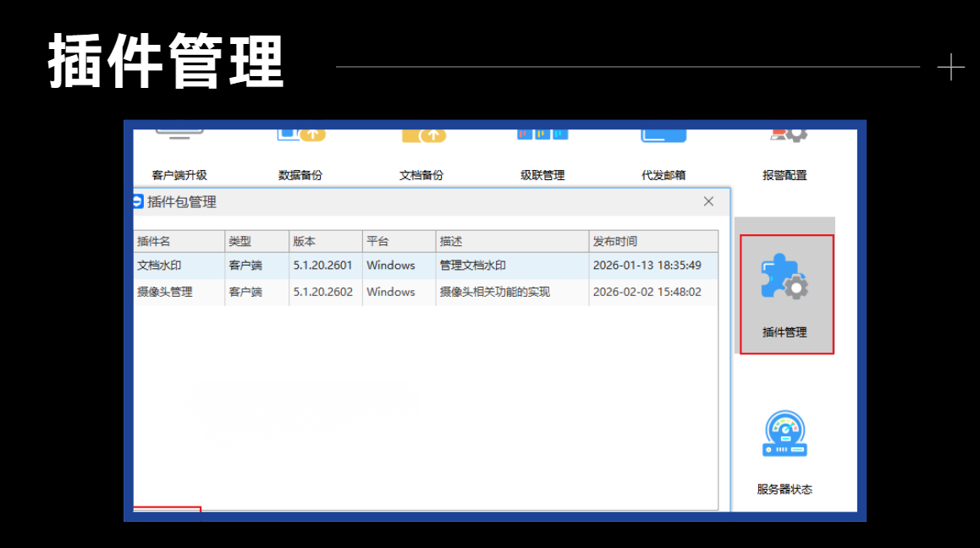Viewport: 980px width, 548px height.
Task: Click the 客户端升级 label
Action: tap(179, 176)
